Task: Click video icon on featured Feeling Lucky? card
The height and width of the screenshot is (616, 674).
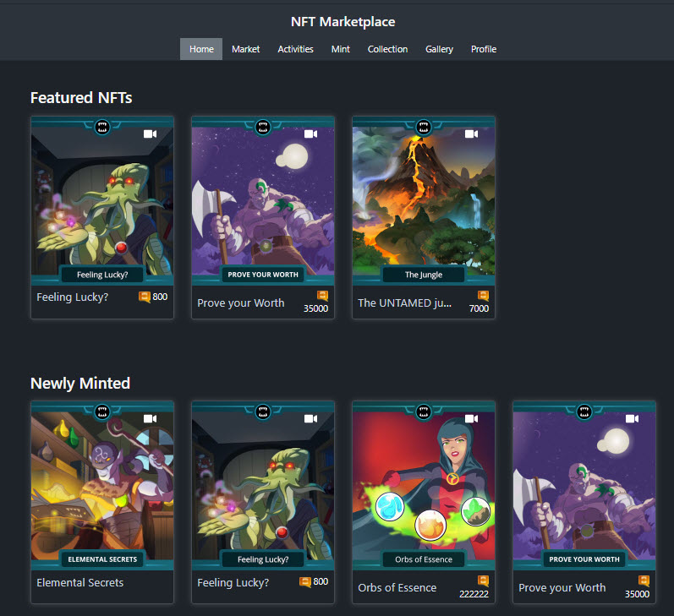Action: pyautogui.click(x=150, y=134)
